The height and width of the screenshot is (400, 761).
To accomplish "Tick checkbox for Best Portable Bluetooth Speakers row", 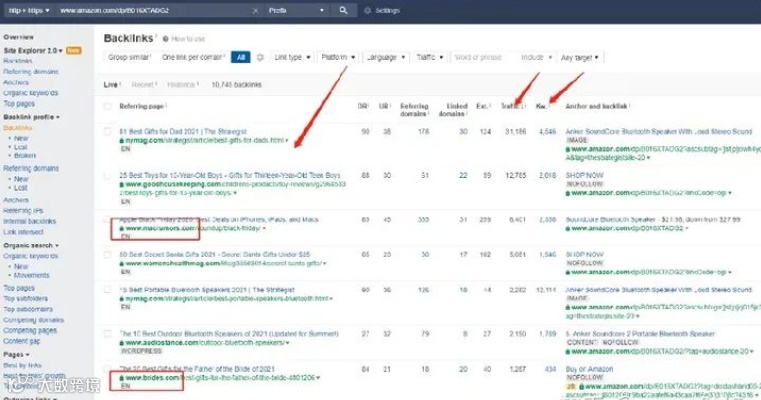I will tap(107, 290).
